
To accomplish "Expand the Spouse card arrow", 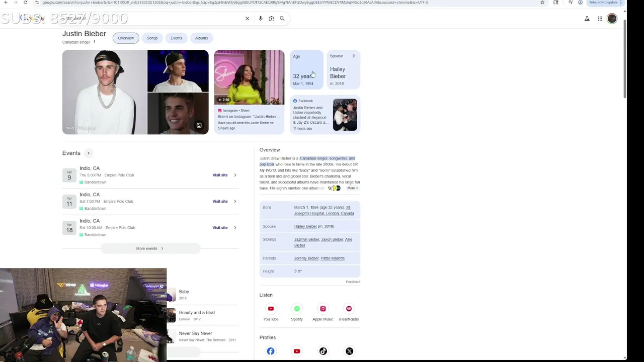I will 354,56.
